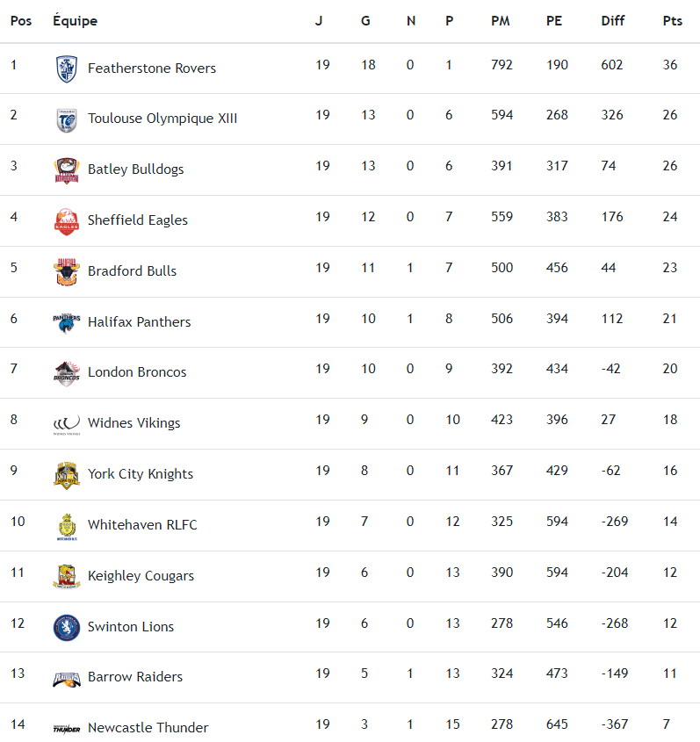Viewport: 700px width, 742px height.
Task: Click the Batley Bulldogs team logo
Action: tap(67, 170)
